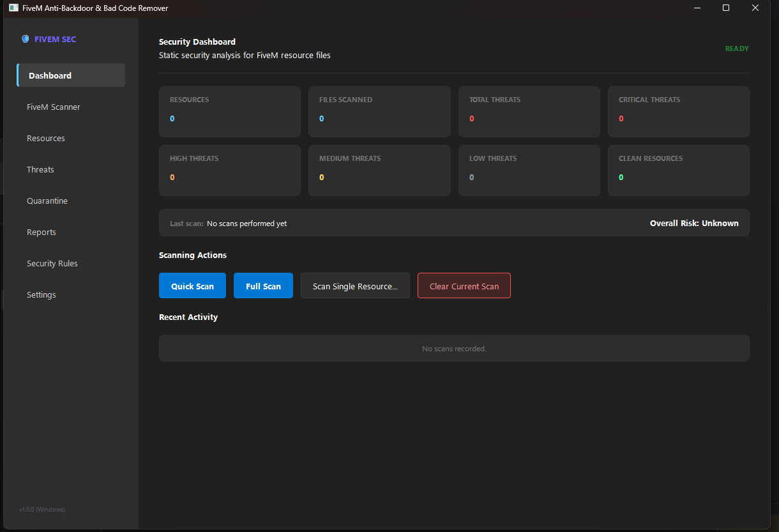The height and width of the screenshot is (532, 779).
Task: Select the Files Scanned stat card
Action: (379, 112)
